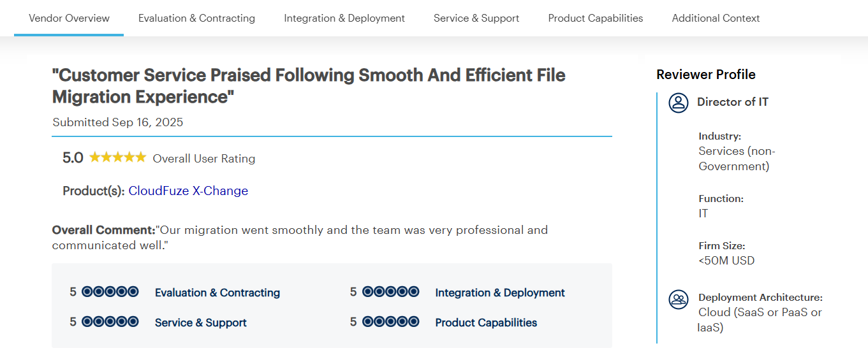Click the Director of IT profile icon

679,103
